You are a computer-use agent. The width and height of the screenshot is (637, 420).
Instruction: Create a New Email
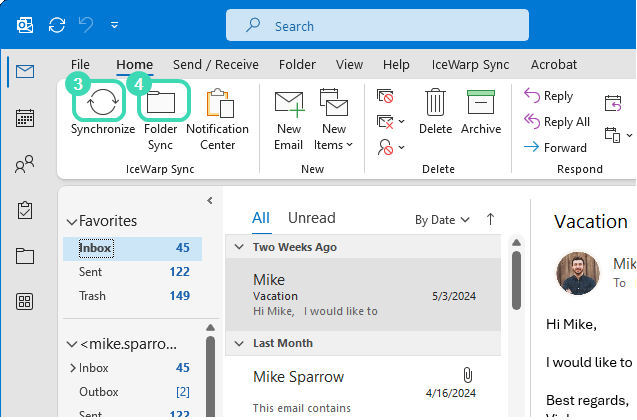point(288,120)
